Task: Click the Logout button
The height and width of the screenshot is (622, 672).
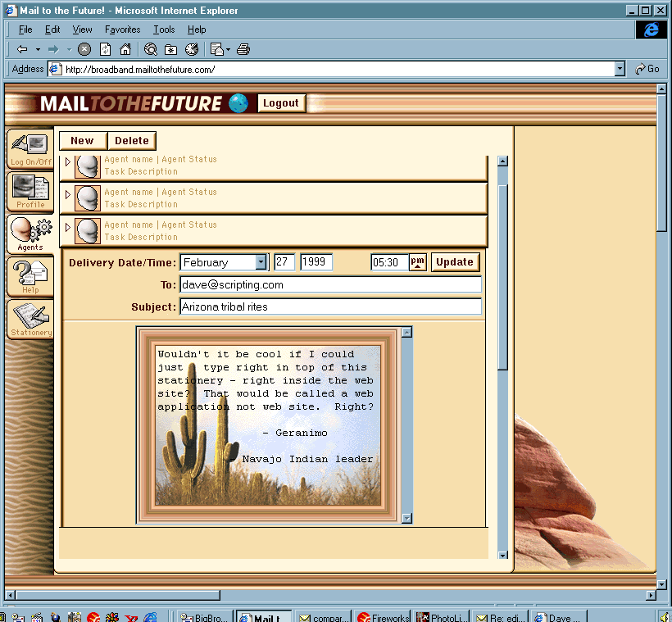Action: (x=281, y=103)
